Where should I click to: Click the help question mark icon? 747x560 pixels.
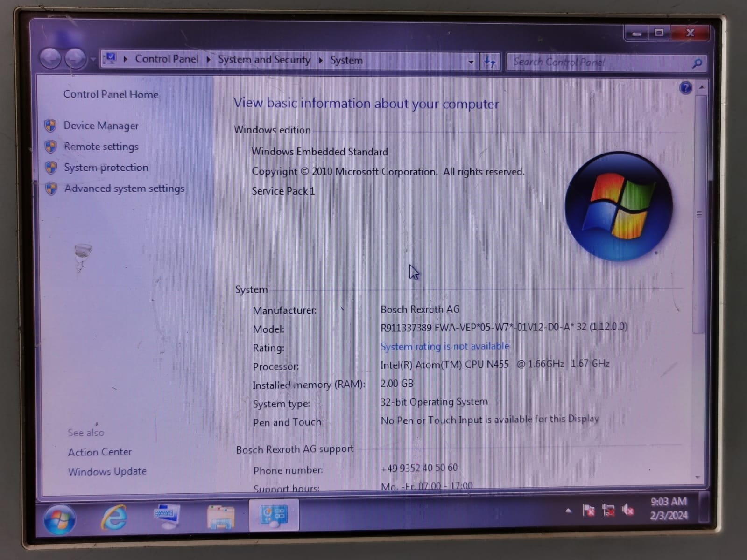pos(685,88)
